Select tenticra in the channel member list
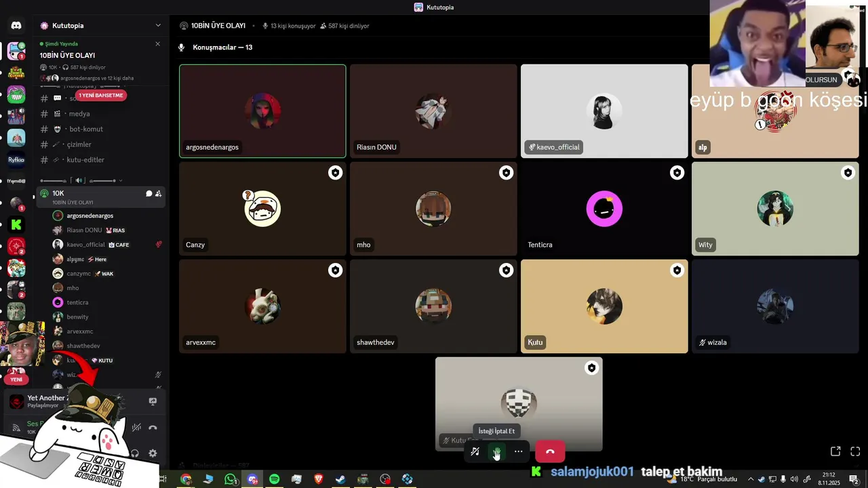 [107, 302]
